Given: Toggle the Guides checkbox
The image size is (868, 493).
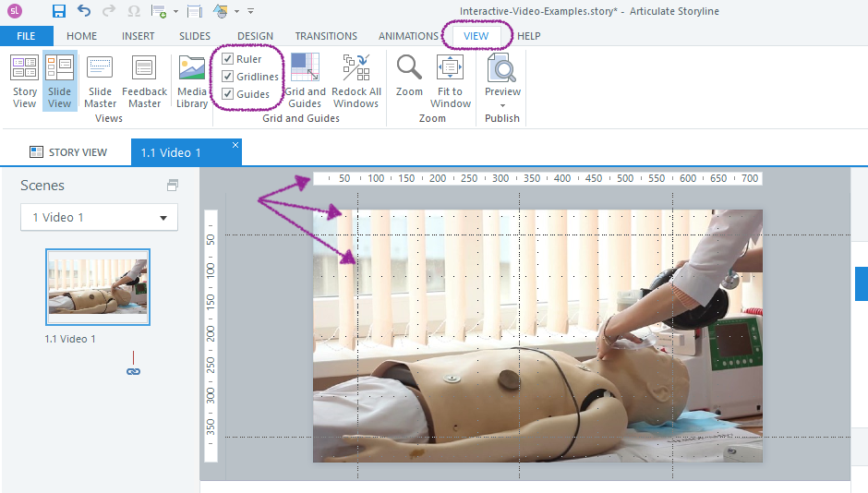Looking at the screenshot, I should 228,94.
